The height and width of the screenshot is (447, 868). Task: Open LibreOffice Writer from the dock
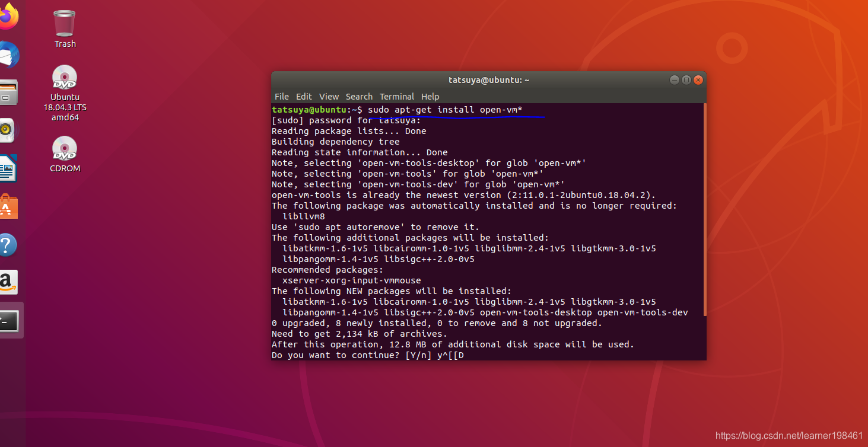[x=8, y=168]
